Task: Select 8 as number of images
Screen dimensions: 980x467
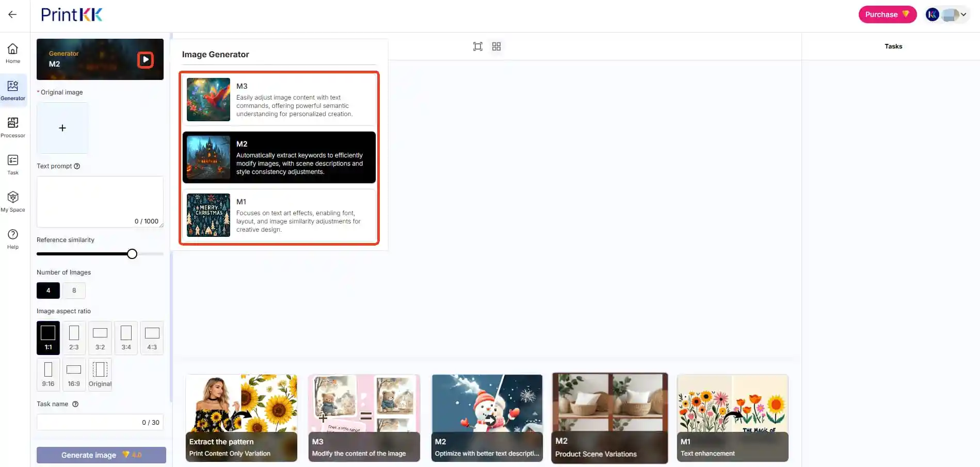Action: [74, 291]
